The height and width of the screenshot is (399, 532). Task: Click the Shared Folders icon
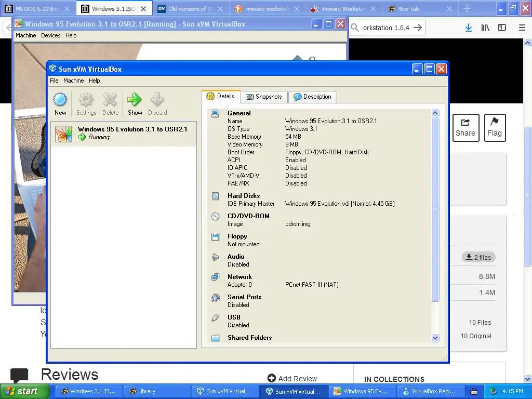click(215, 338)
